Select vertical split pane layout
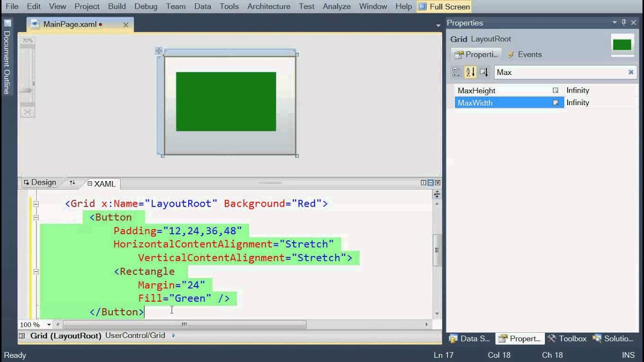The image size is (644, 362). pyautogui.click(x=424, y=183)
